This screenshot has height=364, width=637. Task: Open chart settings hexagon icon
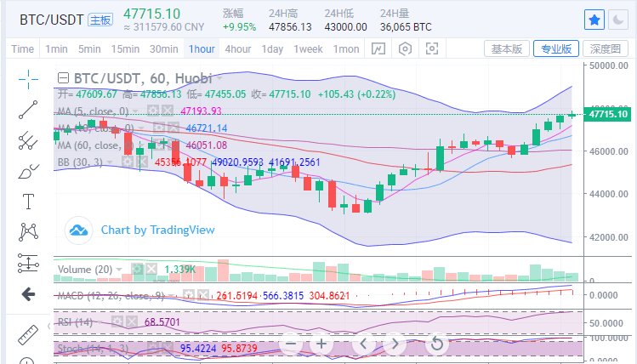(405, 49)
